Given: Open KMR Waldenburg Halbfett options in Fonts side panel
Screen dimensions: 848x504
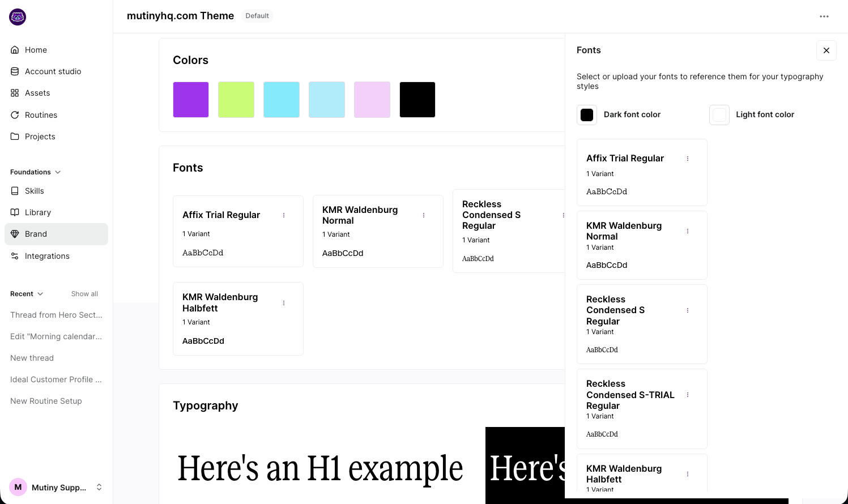Looking at the screenshot, I should 688,474.
